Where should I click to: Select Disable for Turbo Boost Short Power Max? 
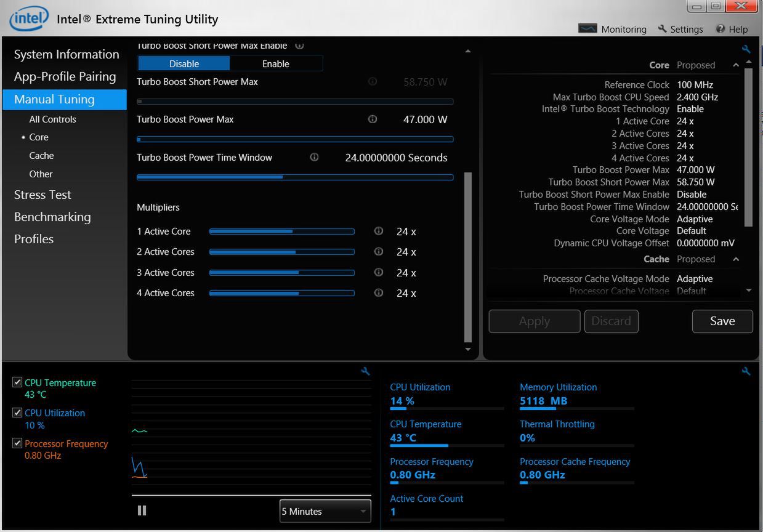point(184,63)
